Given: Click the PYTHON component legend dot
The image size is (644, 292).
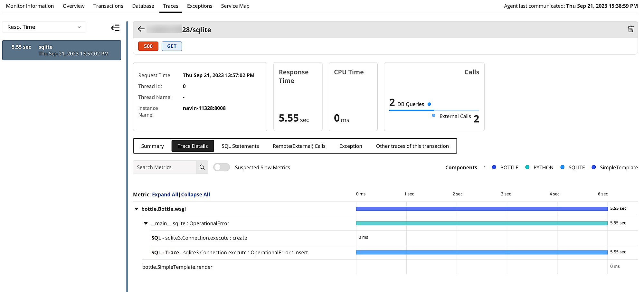Looking at the screenshot, I should tap(527, 167).
